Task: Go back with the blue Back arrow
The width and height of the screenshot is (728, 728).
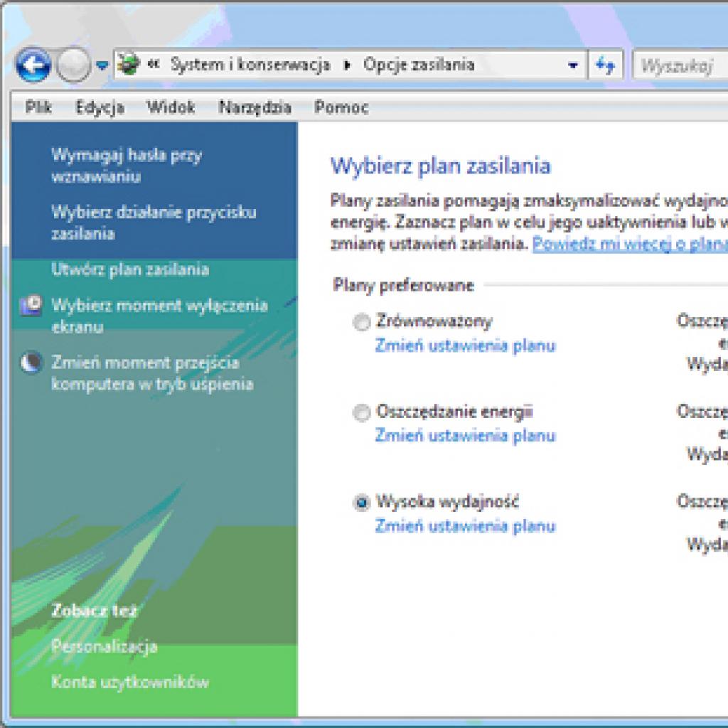Action: tap(33, 65)
